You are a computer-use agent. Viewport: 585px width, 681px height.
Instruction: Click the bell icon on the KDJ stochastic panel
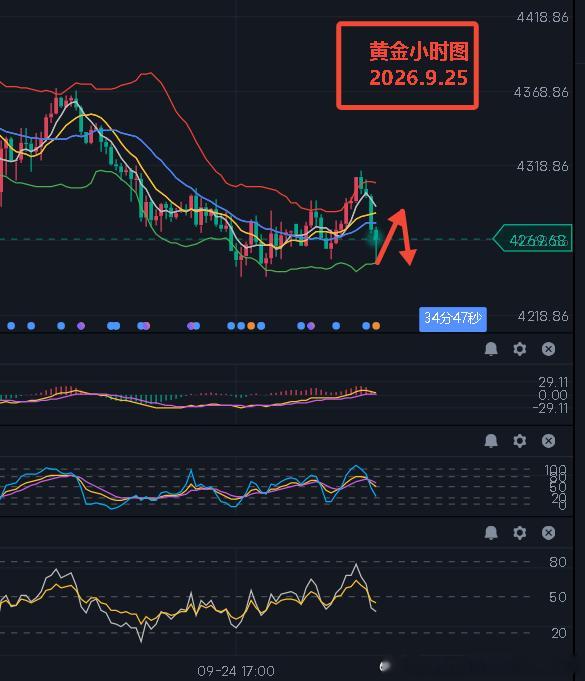(x=491, y=440)
